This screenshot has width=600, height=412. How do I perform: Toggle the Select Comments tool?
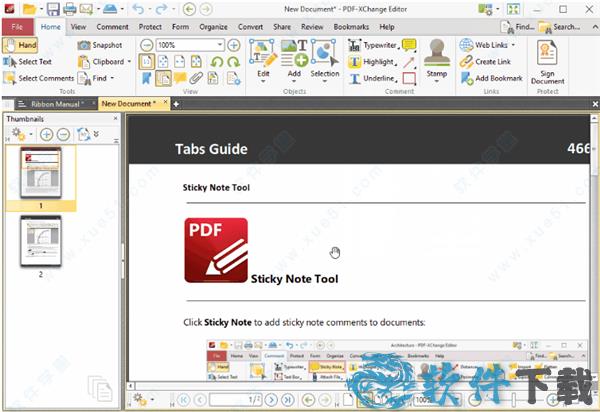click(x=38, y=78)
